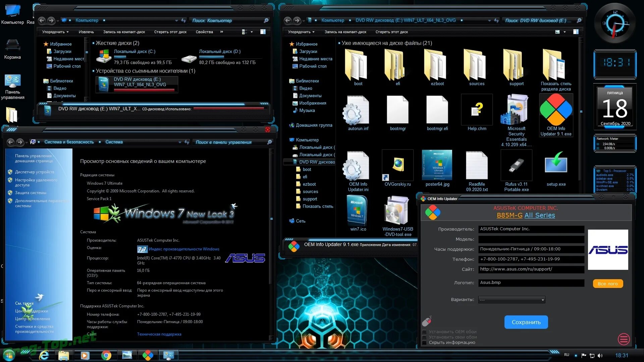Click 'Индекс производительности Windows' link

tap(184, 249)
